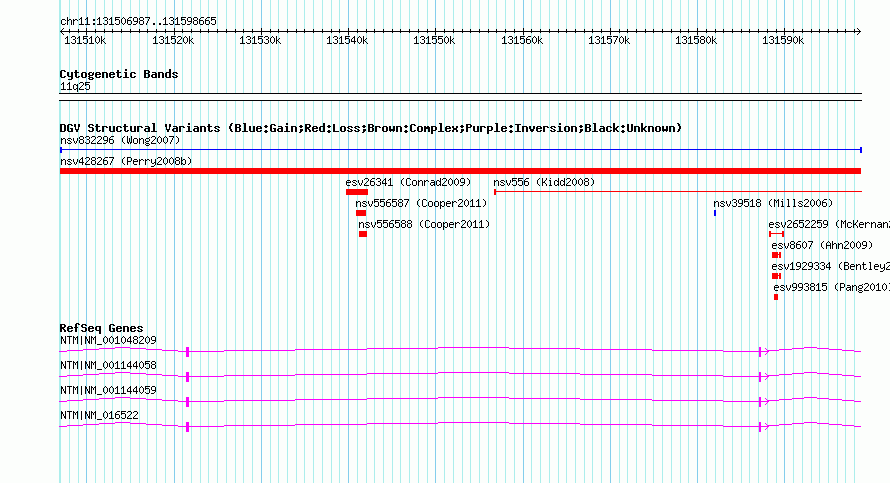Open esv26341 (Conrad2009) variant label
The width and height of the screenshot is (890, 483).
(x=408, y=182)
